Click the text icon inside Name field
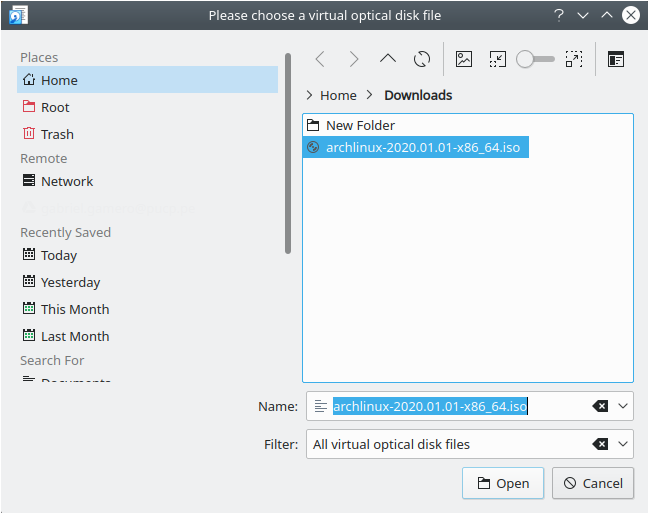The image size is (648, 513). (x=321, y=406)
